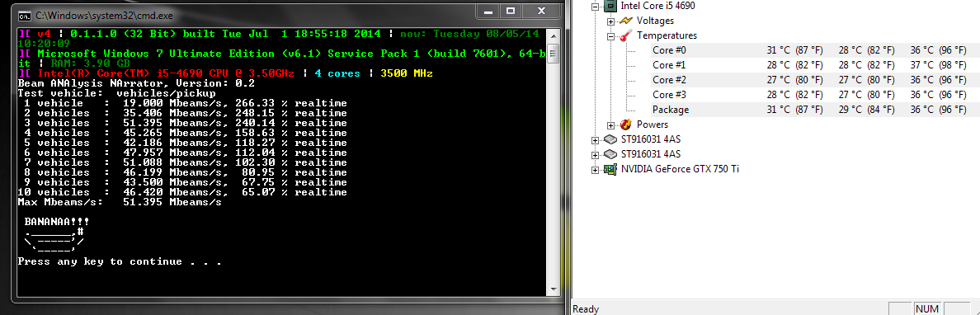Click the NVIDIA GeForce GTX 750 Ti icon
Viewport: 980px width, 315px height.
pyautogui.click(x=610, y=169)
